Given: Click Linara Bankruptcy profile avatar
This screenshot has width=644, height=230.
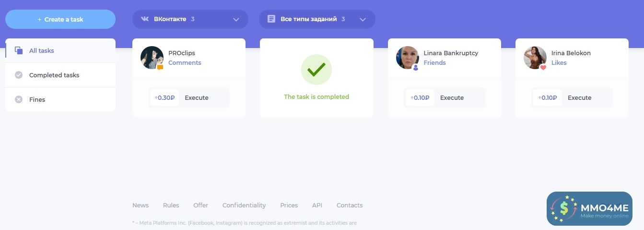Looking at the screenshot, I should pos(408,58).
